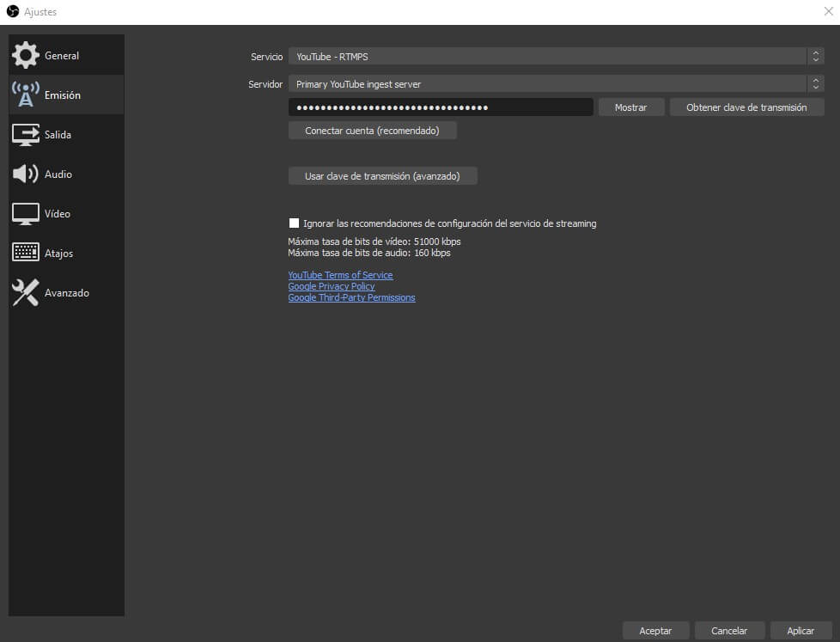Toggle Mostrar to reveal the stream key
840x642 pixels.
[x=631, y=107]
